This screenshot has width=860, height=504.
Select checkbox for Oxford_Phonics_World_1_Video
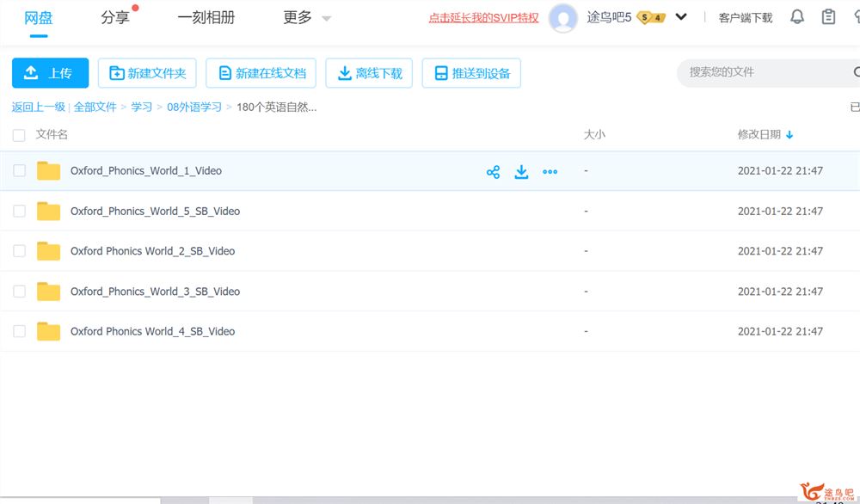tap(19, 170)
